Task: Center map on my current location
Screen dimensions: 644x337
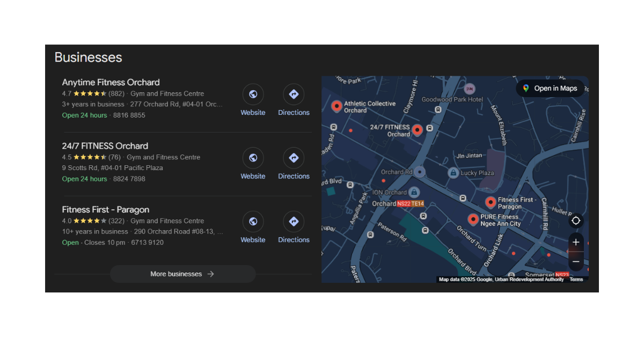Action: click(576, 221)
